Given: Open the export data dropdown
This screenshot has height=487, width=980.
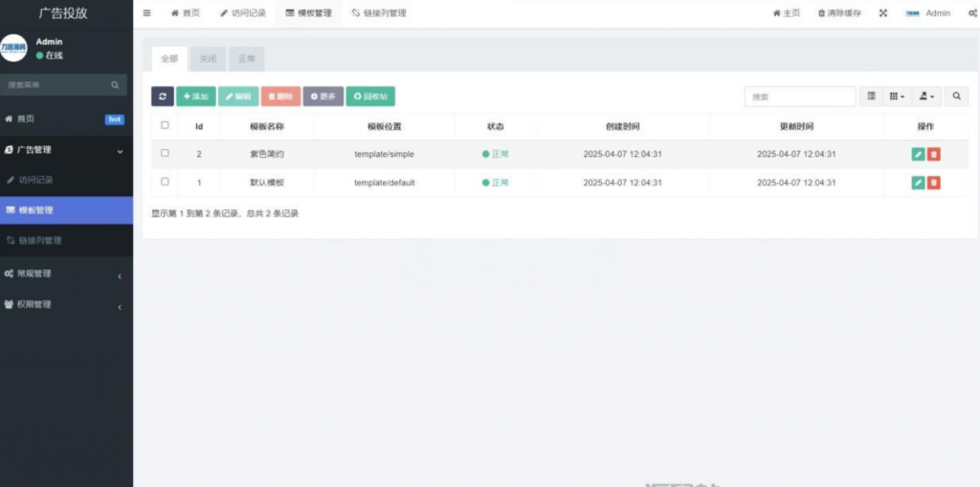Looking at the screenshot, I should click(x=926, y=97).
